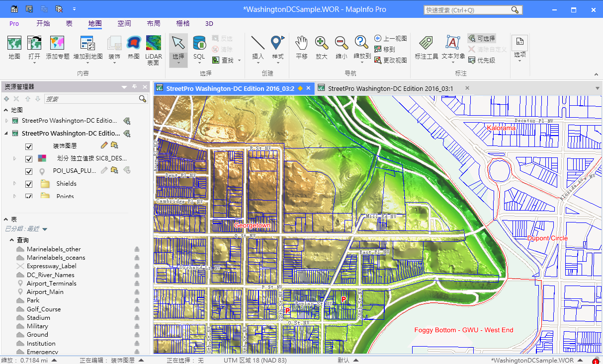Screen dimensions: 603x364
Task: Click the auto-label icon of POI_USA_PLU layer
Action: coord(127,170)
